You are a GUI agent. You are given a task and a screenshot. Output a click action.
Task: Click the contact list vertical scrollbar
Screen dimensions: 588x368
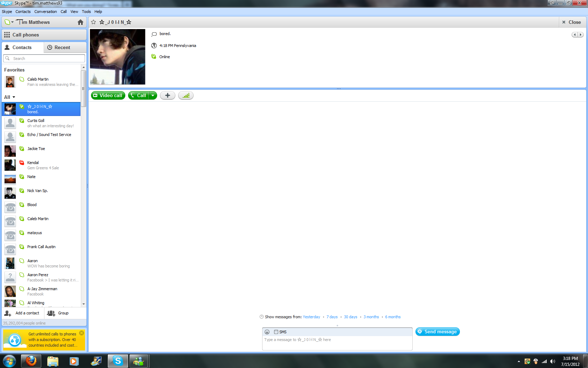click(83, 88)
